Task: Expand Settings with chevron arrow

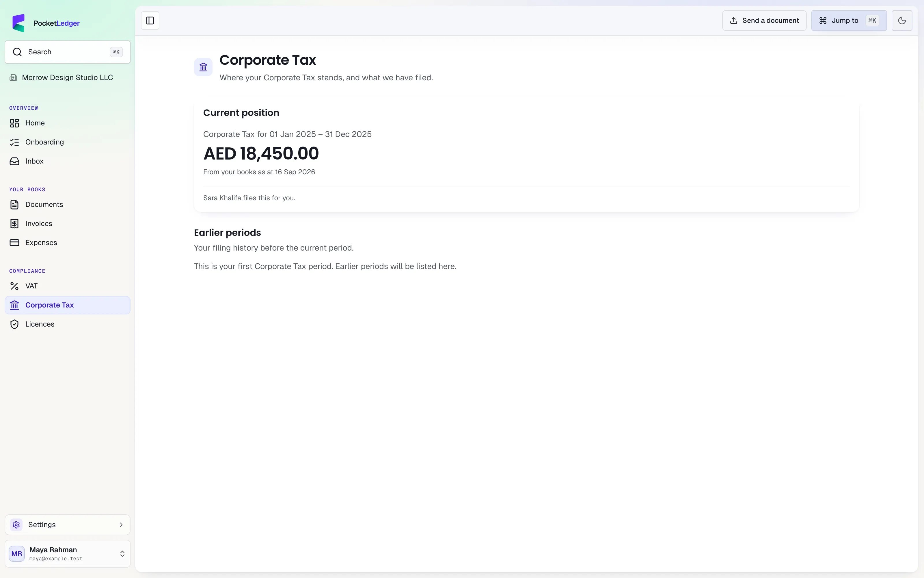Action: (121, 525)
